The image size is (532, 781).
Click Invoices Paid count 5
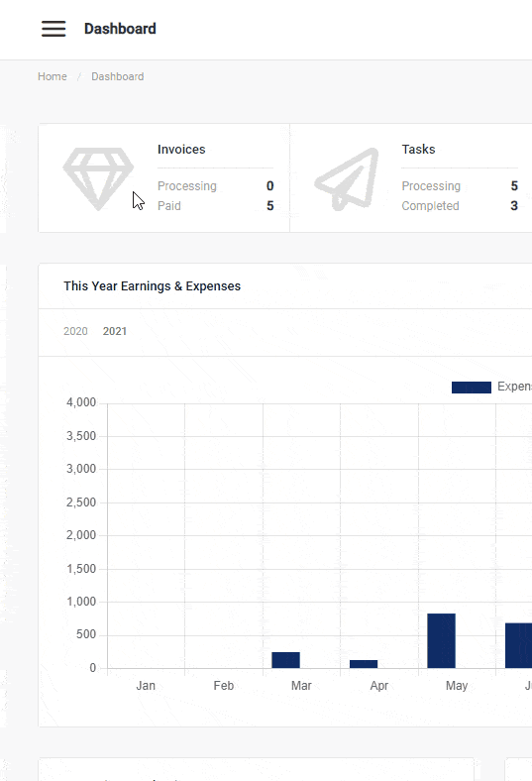tap(270, 206)
